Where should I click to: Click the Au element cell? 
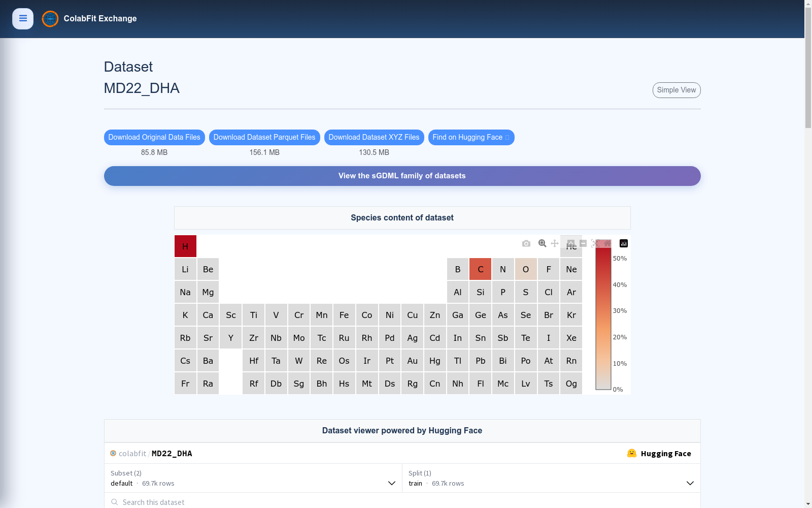[413, 361]
